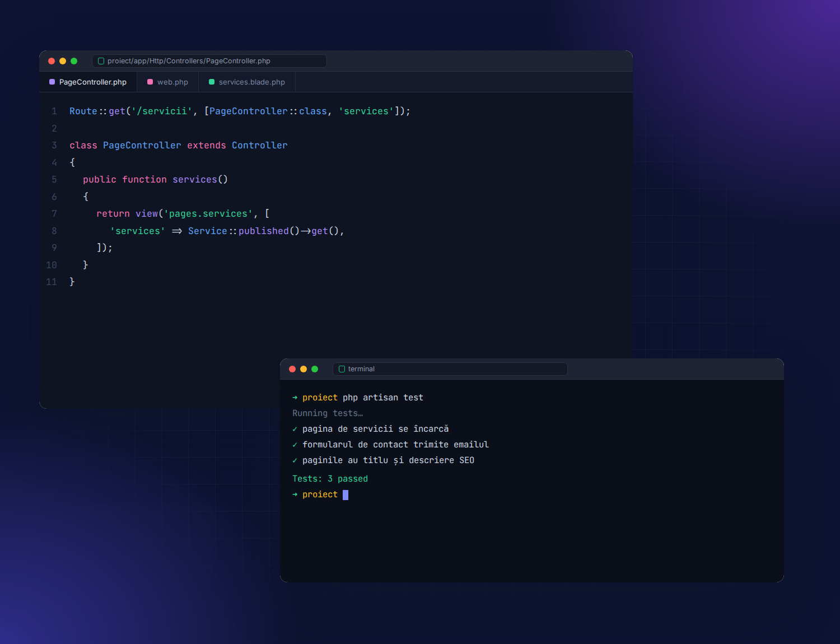Click the proiect/app/Http/Controllers/PageController.php path text
Screen dimensions: 840x644
pyautogui.click(x=189, y=61)
